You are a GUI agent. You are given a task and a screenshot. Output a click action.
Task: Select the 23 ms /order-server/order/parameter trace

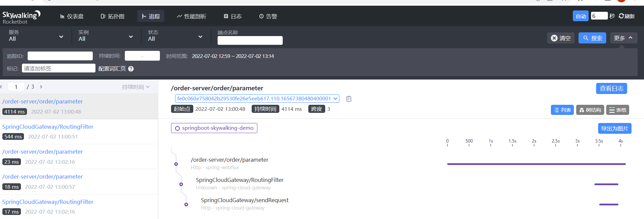[x=79, y=157]
